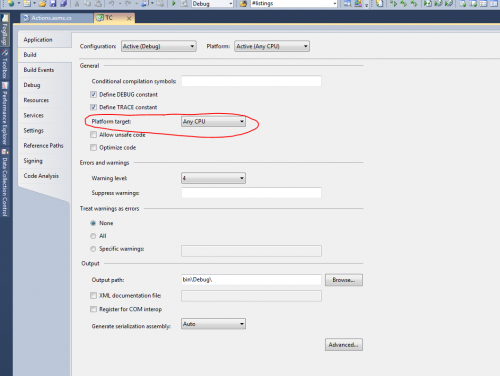This screenshot has height=376, width=500.
Task: Click the toolbar overflow options arrow
Action: point(367,4)
